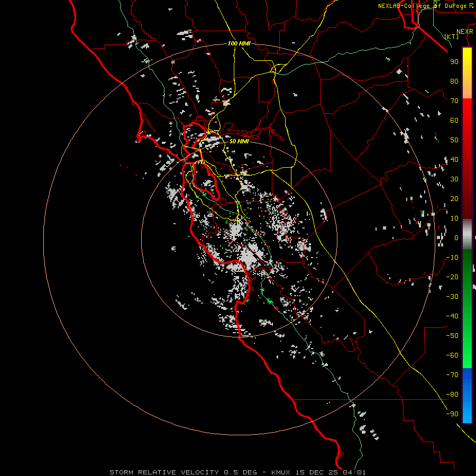476x476 pixels.
Task: Click the -30 knot scale label
Action: pyautogui.click(x=452, y=297)
